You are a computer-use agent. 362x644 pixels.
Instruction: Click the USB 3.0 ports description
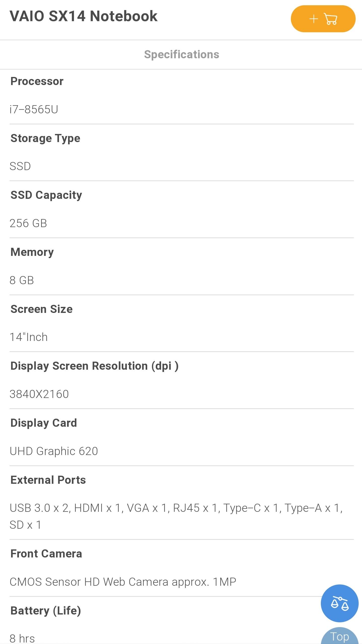(x=176, y=517)
